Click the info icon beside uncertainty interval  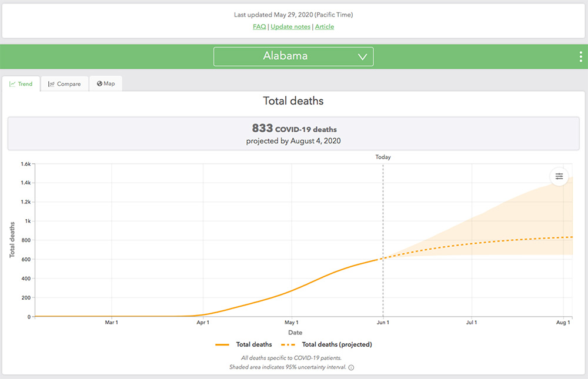(351, 368)
